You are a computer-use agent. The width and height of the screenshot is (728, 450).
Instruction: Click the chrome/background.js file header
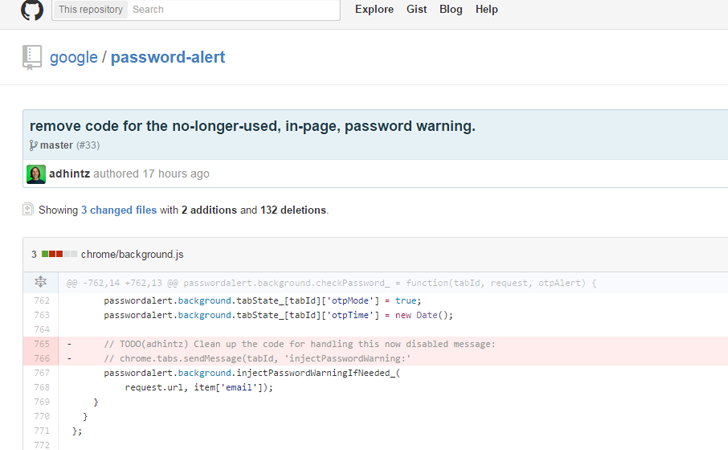point(132,254)
